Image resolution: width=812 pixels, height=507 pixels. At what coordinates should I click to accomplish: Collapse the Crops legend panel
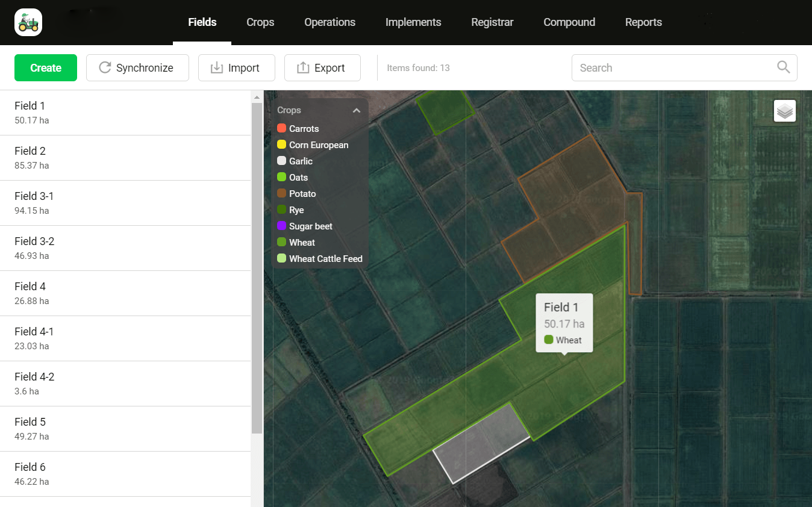click(356, 110)
